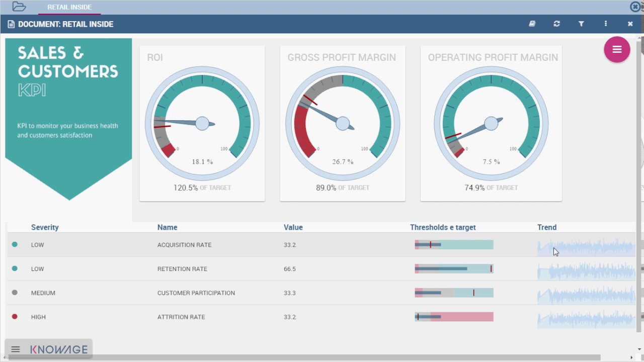Sort by the Severity column header
This screenshot has width=644, height=362.
pos(45,227)
